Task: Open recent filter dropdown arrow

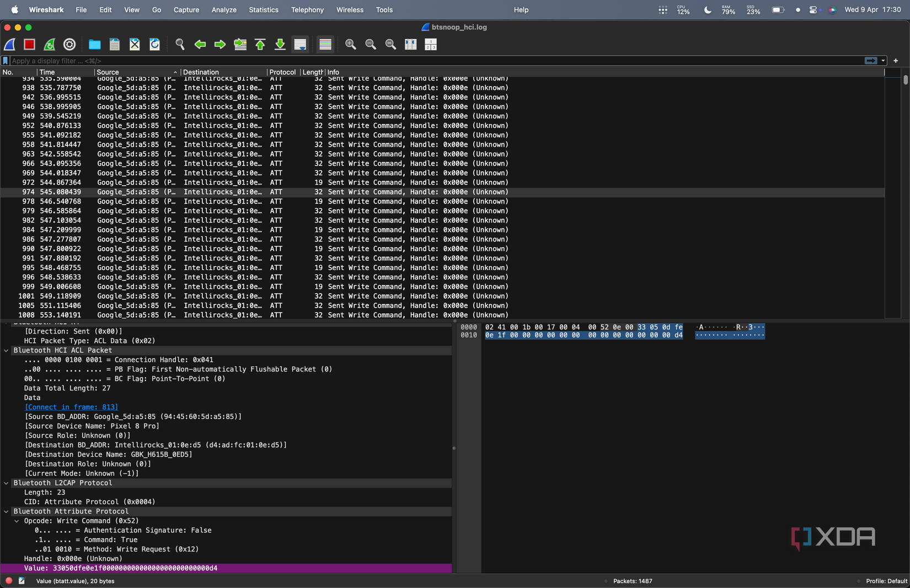Action: click(883, 61)
